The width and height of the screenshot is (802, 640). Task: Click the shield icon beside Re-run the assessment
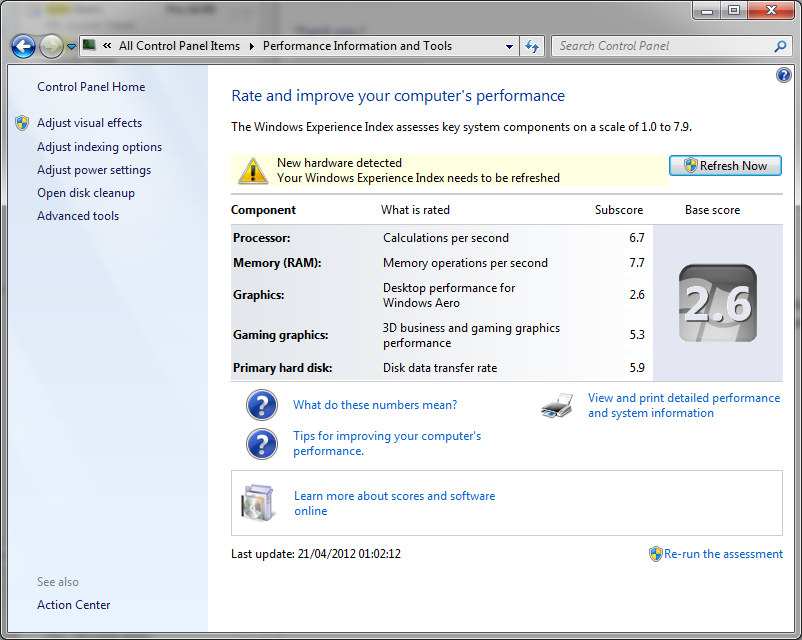[655, 554]
